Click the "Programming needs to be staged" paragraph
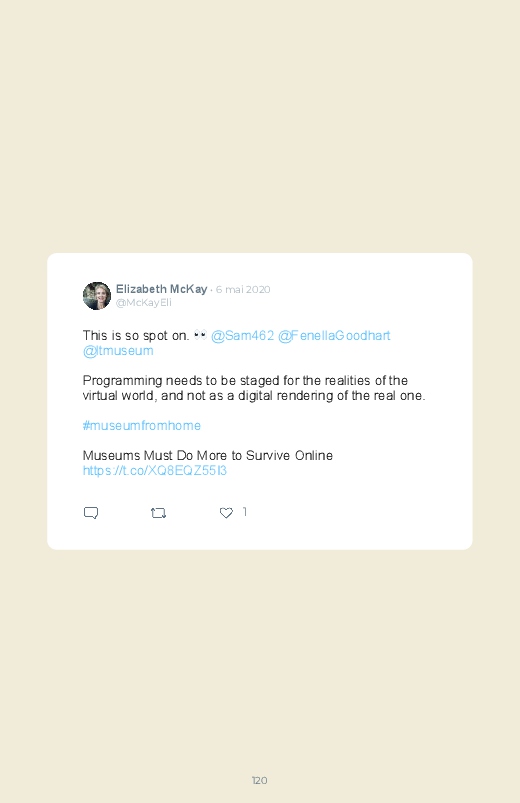This screenshot has height=803, width=520. [254, 388]
